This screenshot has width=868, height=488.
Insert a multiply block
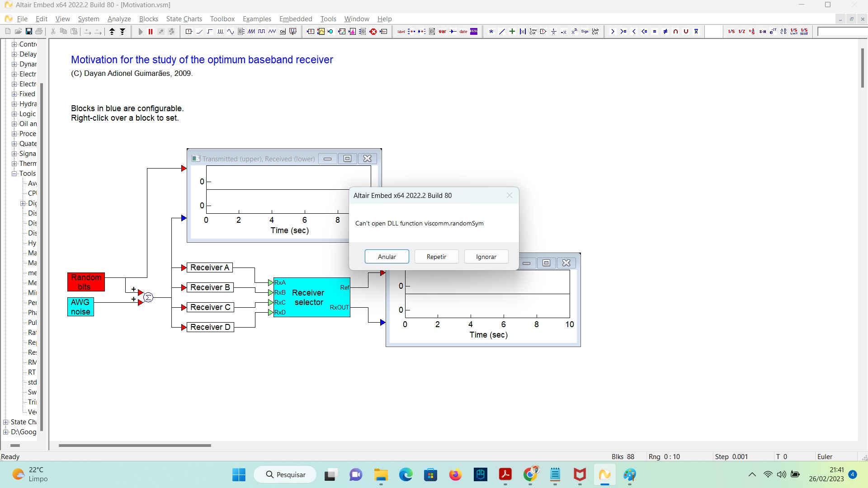(x=491, y=31)
